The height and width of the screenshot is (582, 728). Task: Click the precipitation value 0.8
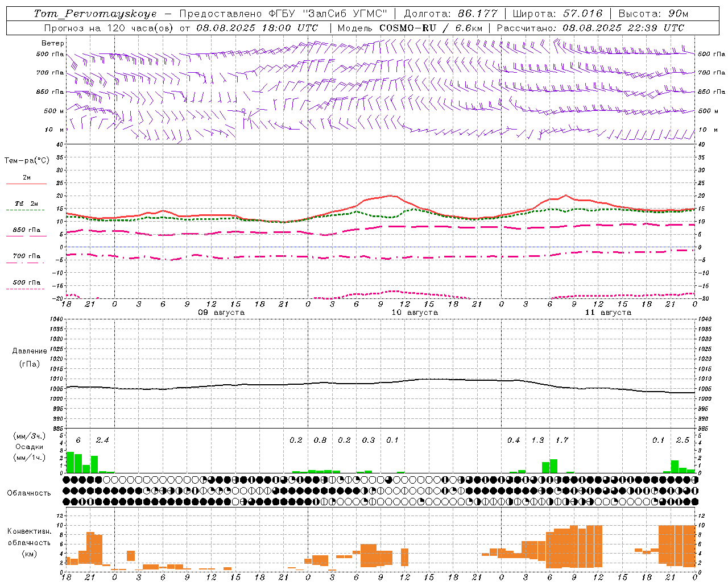[320, 440]
